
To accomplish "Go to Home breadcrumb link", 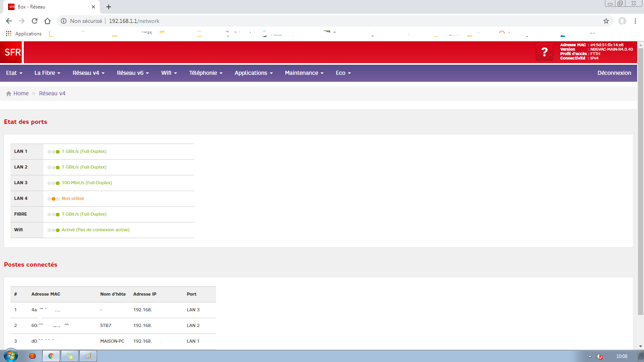I will [21, 93].
